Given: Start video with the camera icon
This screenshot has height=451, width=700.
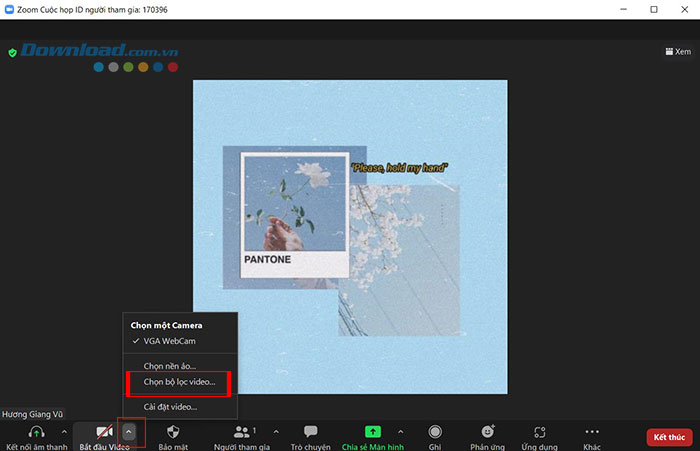Looking at the screenshot, I should (x=104, y=432).
